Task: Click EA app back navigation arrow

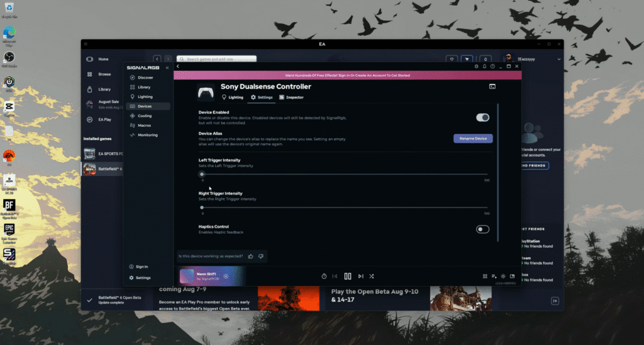Action: [157, 59]
